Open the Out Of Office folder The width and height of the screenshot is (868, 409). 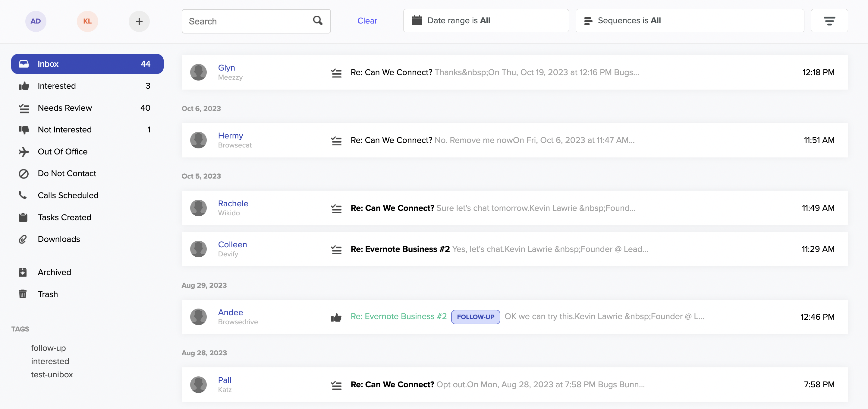tap(87, 152)
